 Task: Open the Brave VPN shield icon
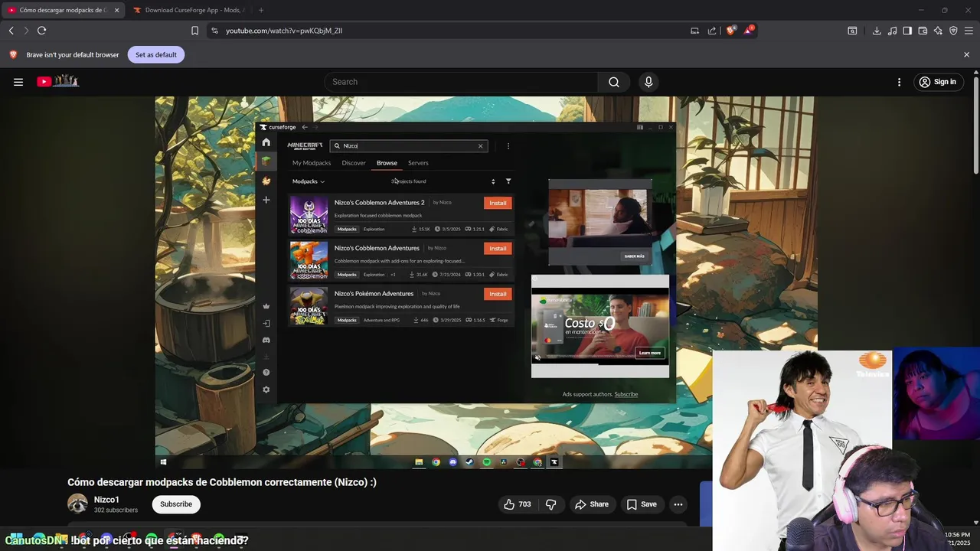pyautogui.click(x=953, y=31)
